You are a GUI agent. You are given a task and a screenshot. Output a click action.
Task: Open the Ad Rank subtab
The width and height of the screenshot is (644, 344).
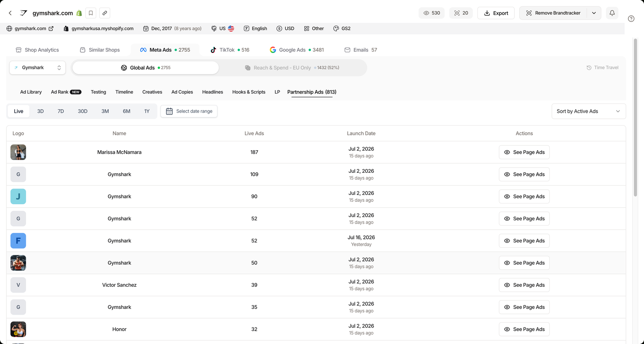(x=66, y=92)
